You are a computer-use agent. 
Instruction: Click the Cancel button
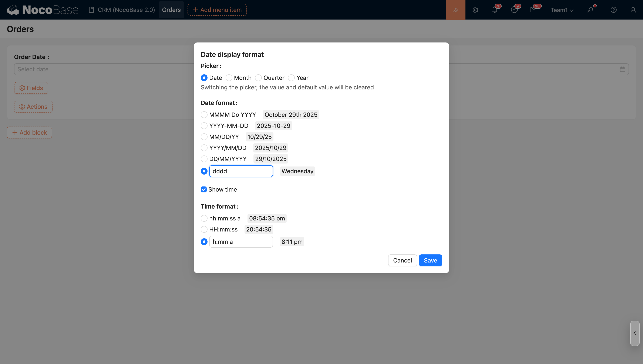click(x=402, y=260)
